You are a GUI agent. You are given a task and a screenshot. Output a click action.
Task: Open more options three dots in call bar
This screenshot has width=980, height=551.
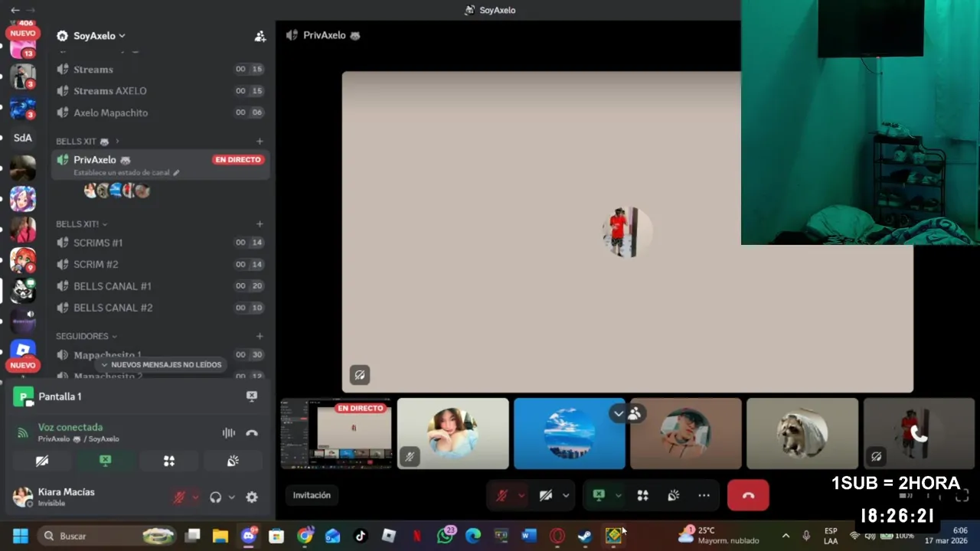coord(704,496)
